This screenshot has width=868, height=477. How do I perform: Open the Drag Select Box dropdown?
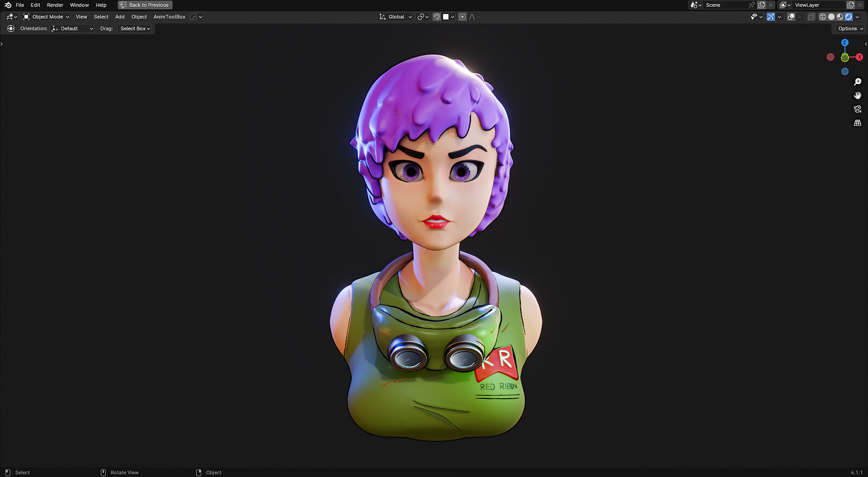pyautogui.click(x=135, y=29)
